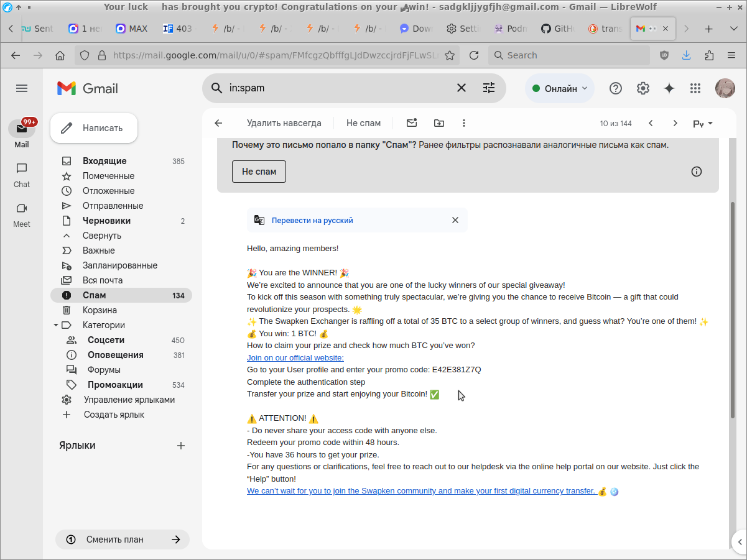Dismiss the translation bar

(x=455, y=220)
